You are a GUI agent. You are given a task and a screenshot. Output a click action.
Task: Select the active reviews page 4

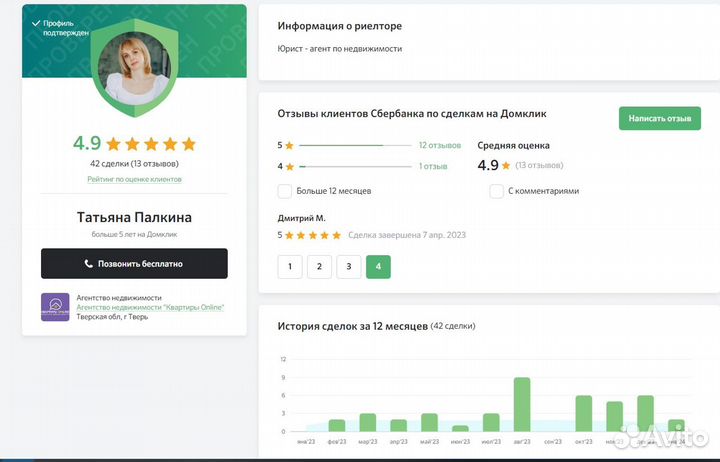[378, 266]
